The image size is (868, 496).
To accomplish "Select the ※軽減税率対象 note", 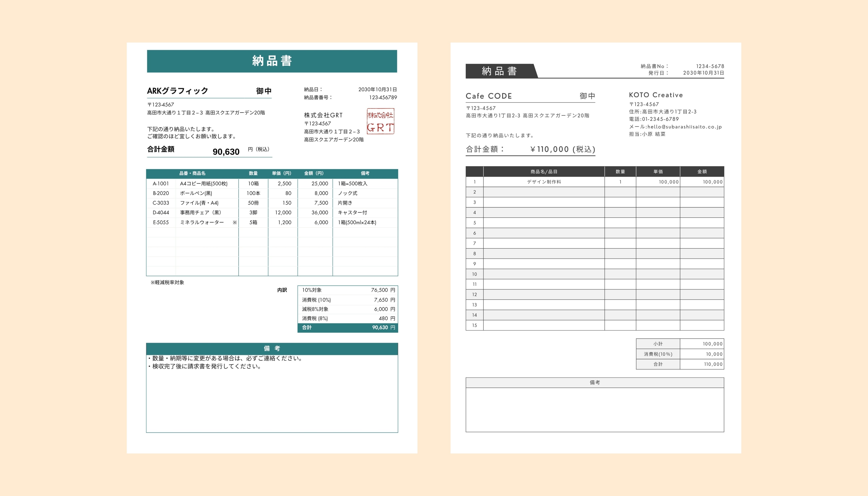I will [167, 282].
